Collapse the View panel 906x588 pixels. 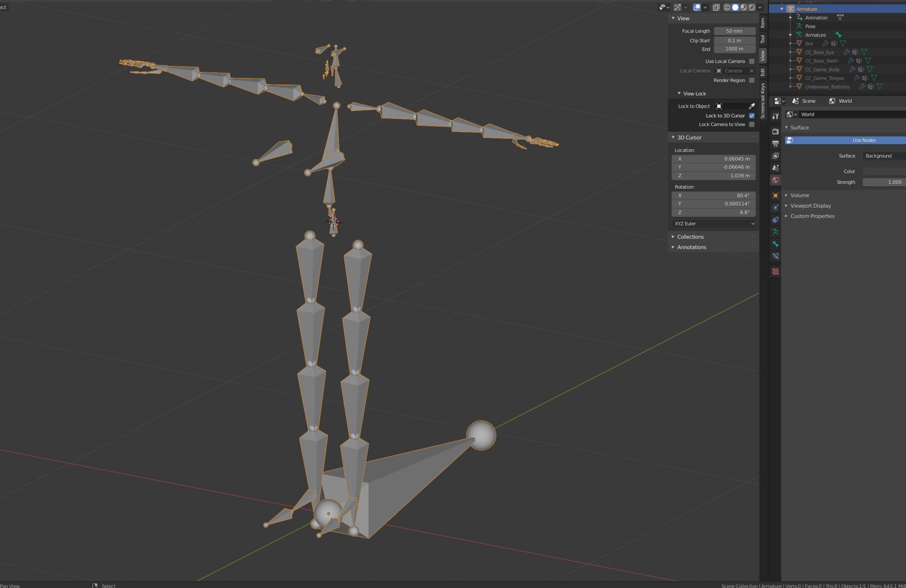[x=673, y=19]
